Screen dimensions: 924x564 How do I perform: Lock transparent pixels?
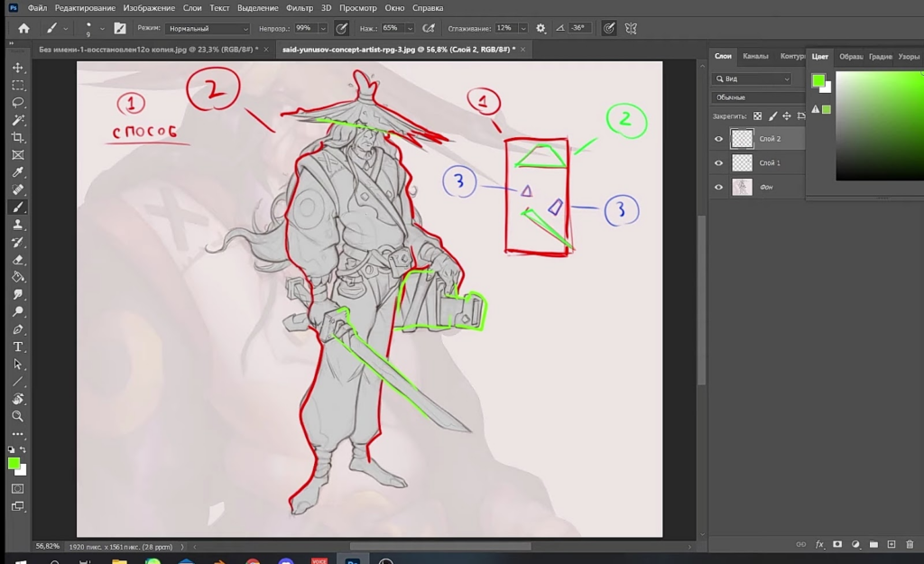tap(758, 116)
